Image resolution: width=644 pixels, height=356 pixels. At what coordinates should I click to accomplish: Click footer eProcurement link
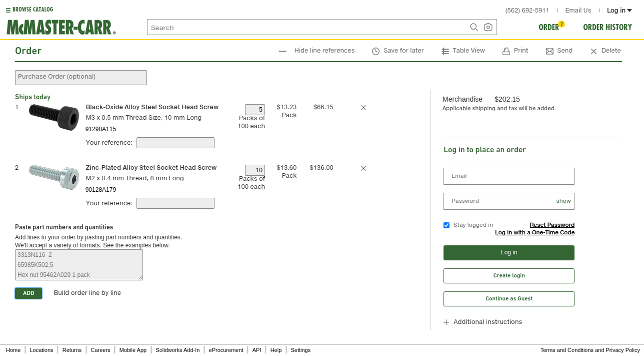pos(226,350)
